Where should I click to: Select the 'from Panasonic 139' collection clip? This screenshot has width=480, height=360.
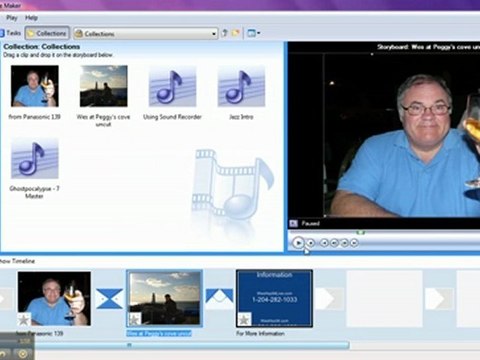pos(35,86)
